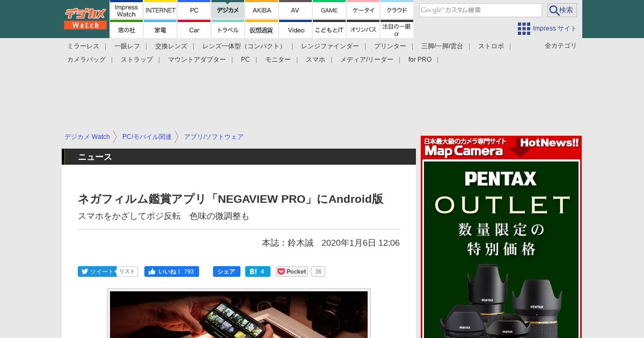Click the 検索 search button

pyautogui.click(x=562, y=10)
